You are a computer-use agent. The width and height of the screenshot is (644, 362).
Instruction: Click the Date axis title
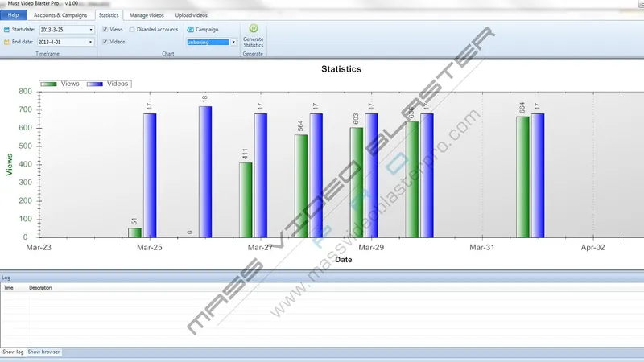pos(344,260)
